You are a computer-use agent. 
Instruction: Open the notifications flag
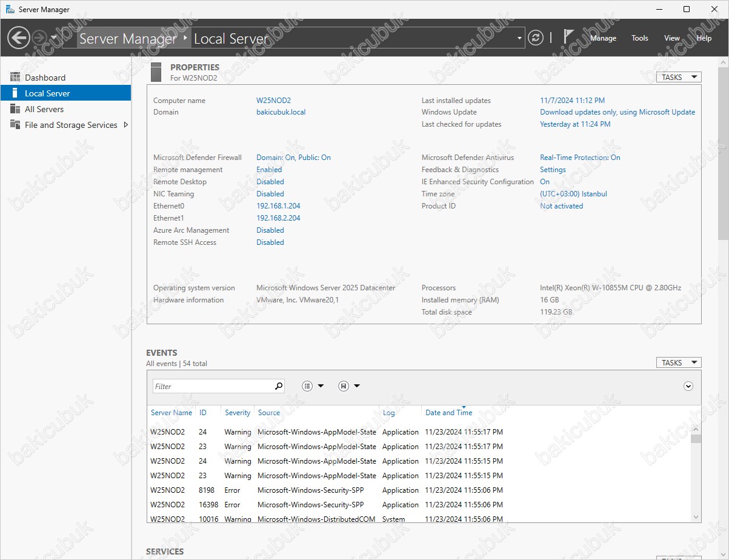point(568,37)
